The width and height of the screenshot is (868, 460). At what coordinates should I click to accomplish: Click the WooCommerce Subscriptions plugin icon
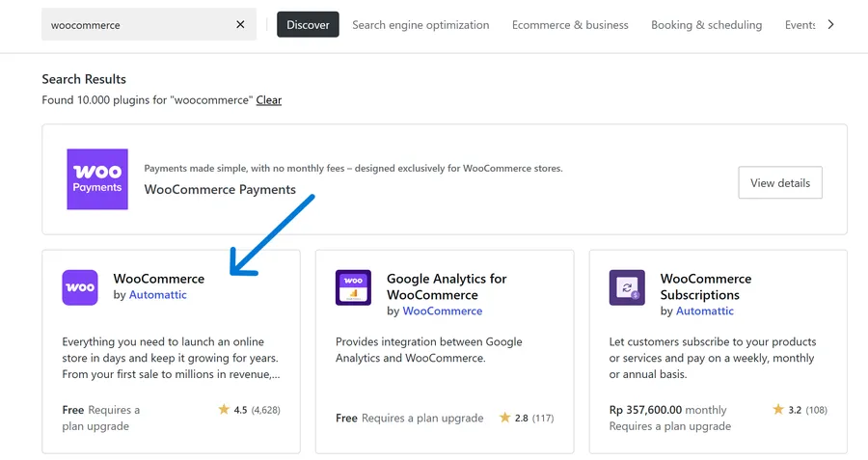pyautogui.click(x=627, y=287)
